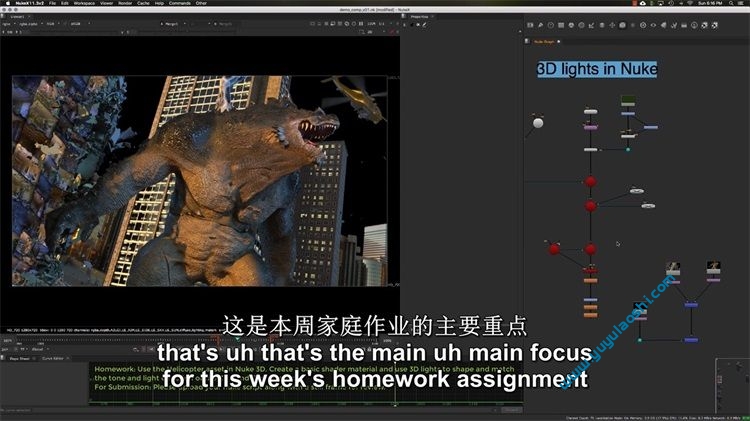The width and height of the screenshot is (750, 421).
Task: Open the Color nodes toolbar menu
Action: click(x=571, y=25)
